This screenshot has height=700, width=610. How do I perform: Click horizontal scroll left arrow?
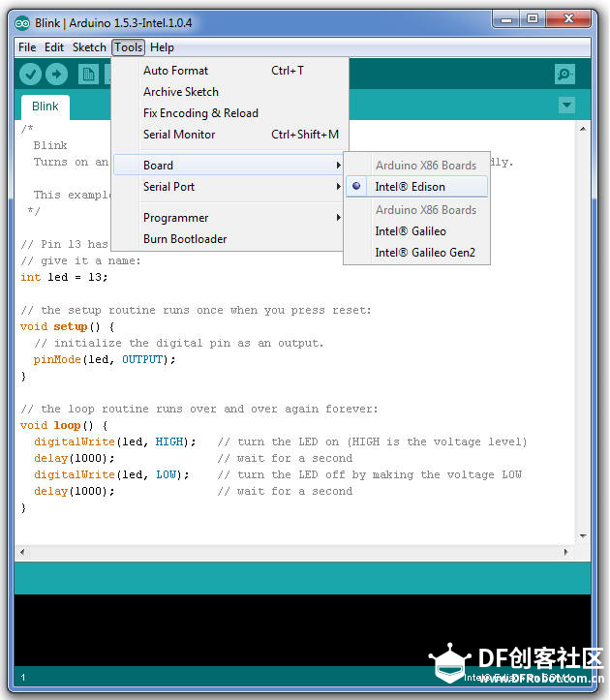(22, 552)
